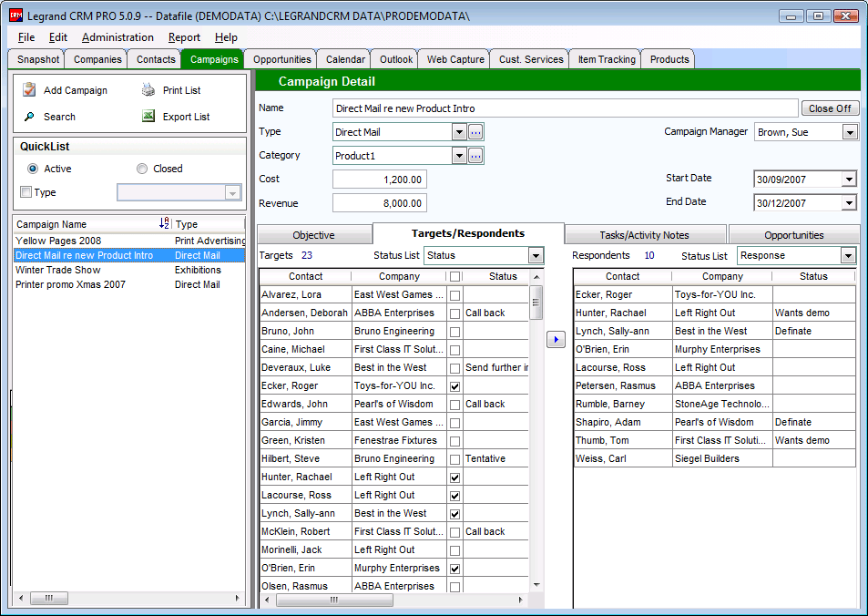Toggle the select-all checkbox in Targets header

coord(454,276)
